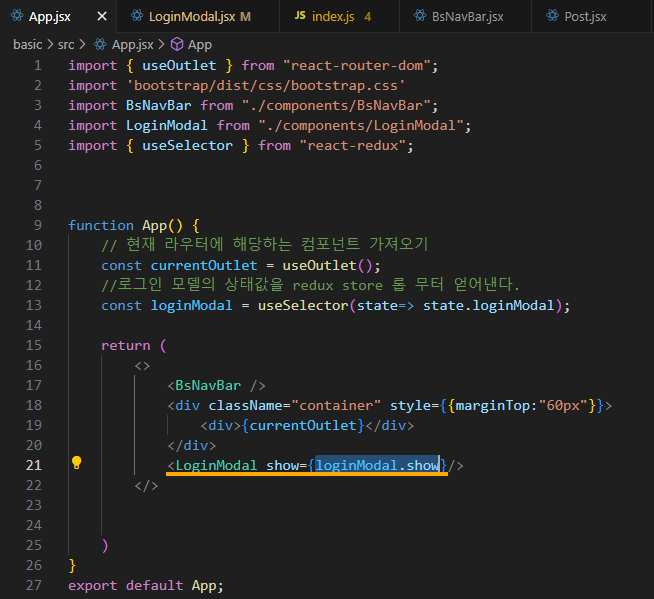
Task: Open the index.js tab
Action: (339, 16)
